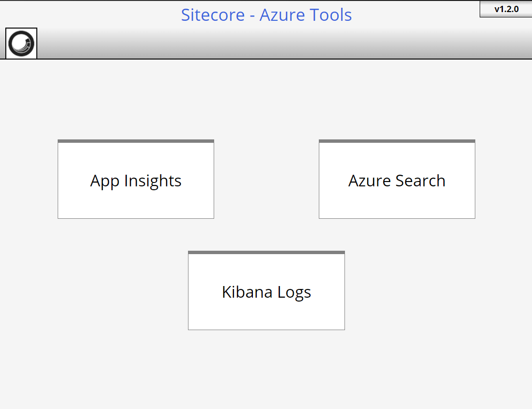Click the gray top bar of Azure Search tile
This screenshot has width=532, height=409.
(x=397, y=141)
